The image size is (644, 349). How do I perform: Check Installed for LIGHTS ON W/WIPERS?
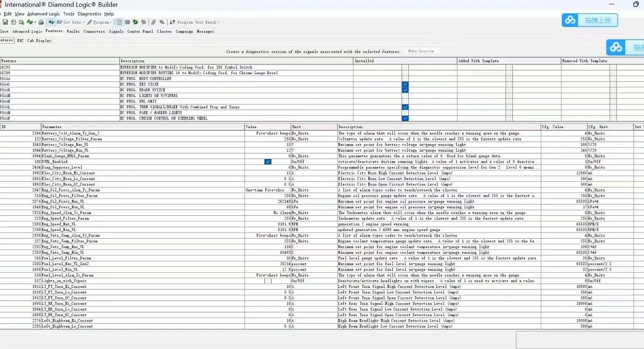[x=405, y=96]
